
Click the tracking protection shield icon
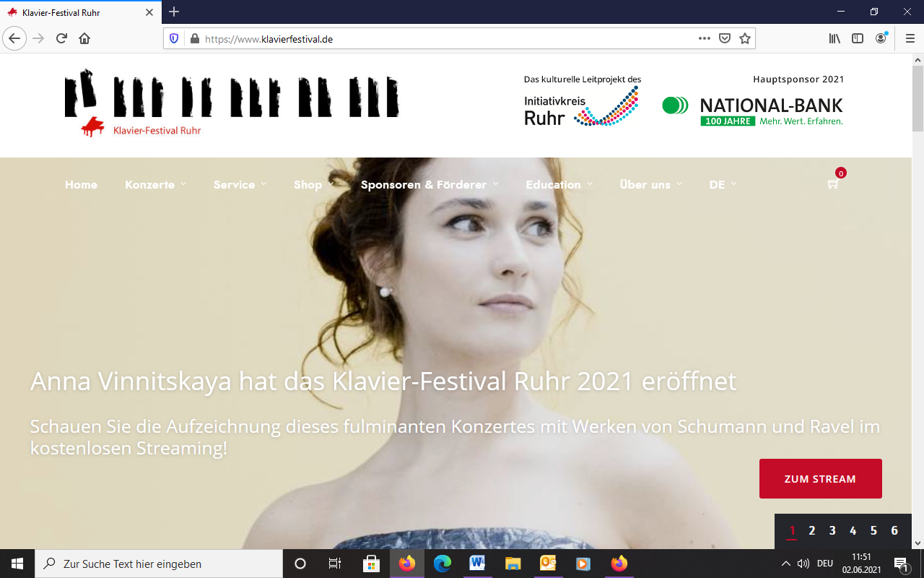coord(174,39)
